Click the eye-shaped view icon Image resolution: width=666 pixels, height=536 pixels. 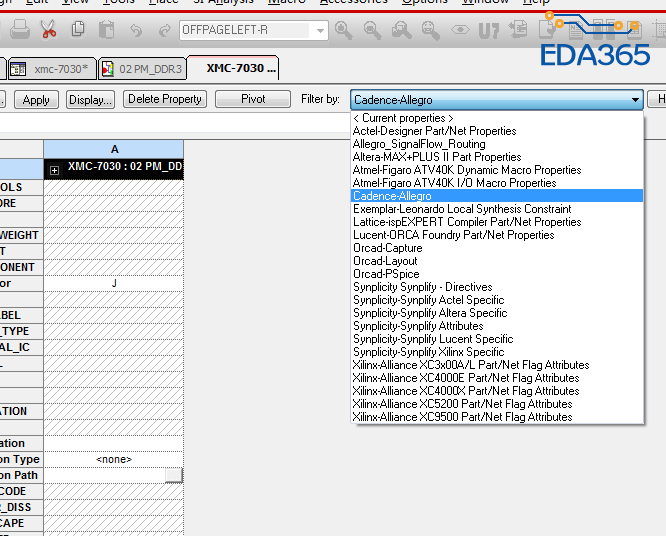(460, 30)
